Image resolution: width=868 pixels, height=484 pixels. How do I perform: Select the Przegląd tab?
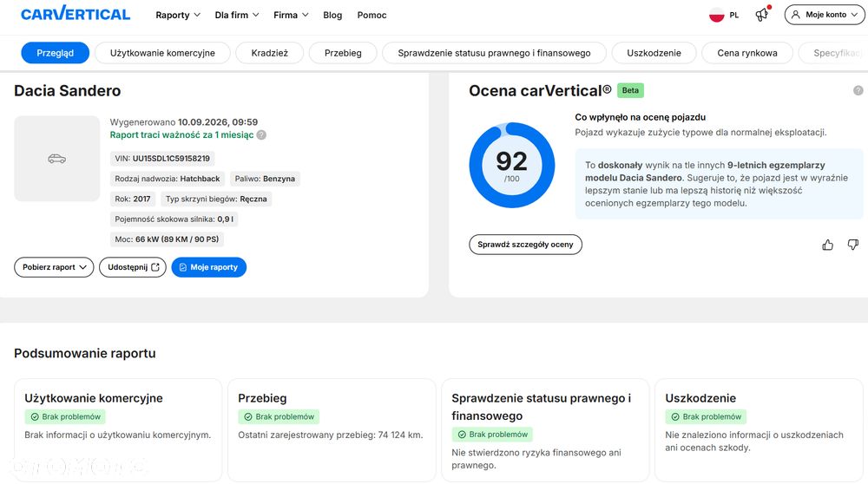(55, 53)
